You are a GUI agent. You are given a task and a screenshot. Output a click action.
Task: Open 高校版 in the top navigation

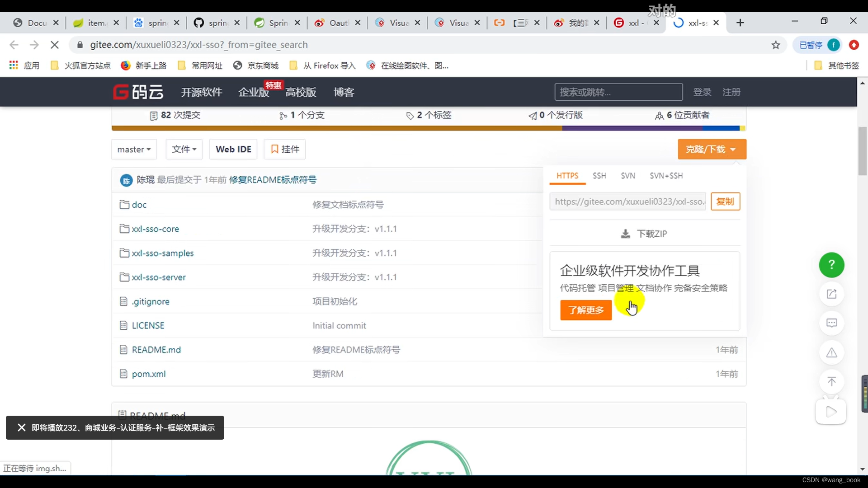pyautogui.click(x=301, y=92)
